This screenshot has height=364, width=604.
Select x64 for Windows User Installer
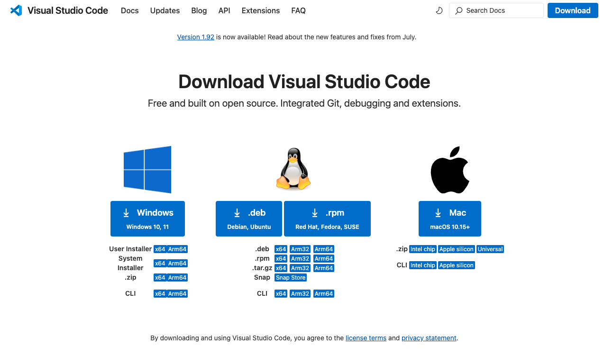[160, 249]
